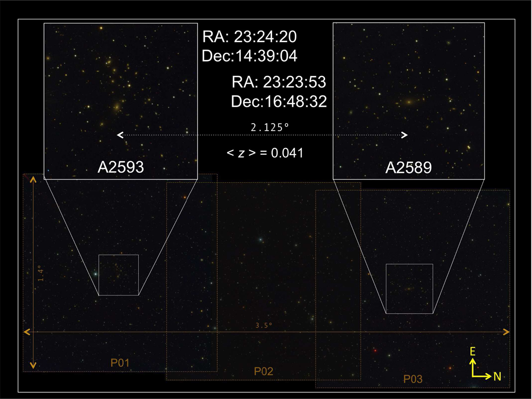Select the P01 pointing label
This screenshot has height=399, width=532.
(120, 363)
